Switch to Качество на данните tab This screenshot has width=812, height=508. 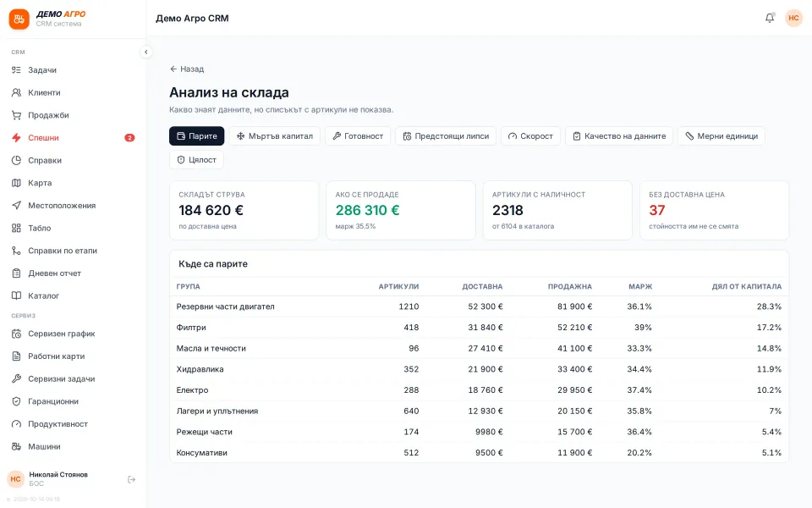[619, 135]
